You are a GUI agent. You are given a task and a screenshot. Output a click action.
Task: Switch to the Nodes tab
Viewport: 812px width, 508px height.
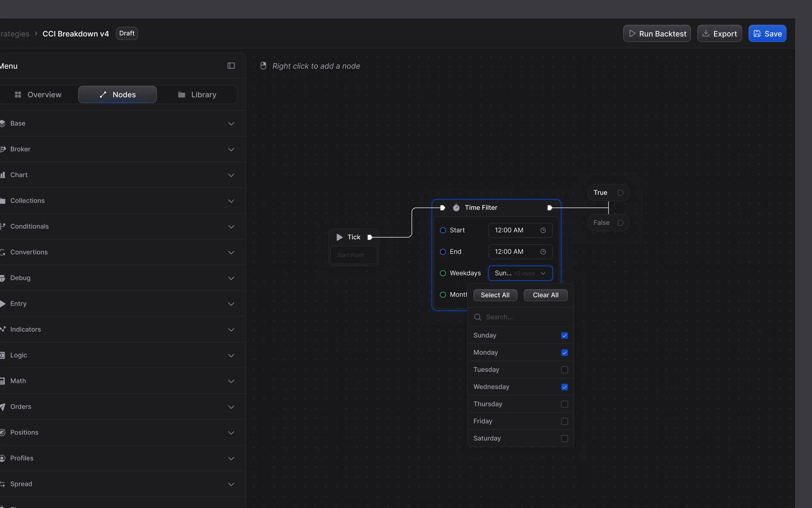118,95
